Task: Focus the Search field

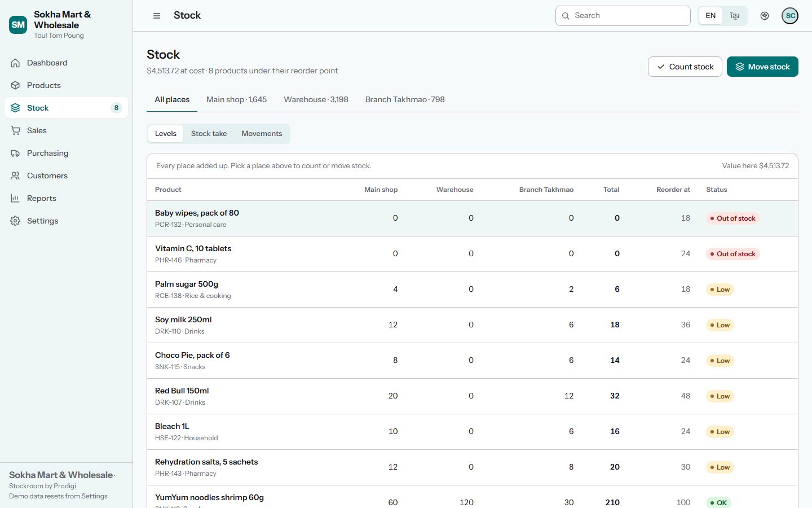Action: click(x=623, y=16)
